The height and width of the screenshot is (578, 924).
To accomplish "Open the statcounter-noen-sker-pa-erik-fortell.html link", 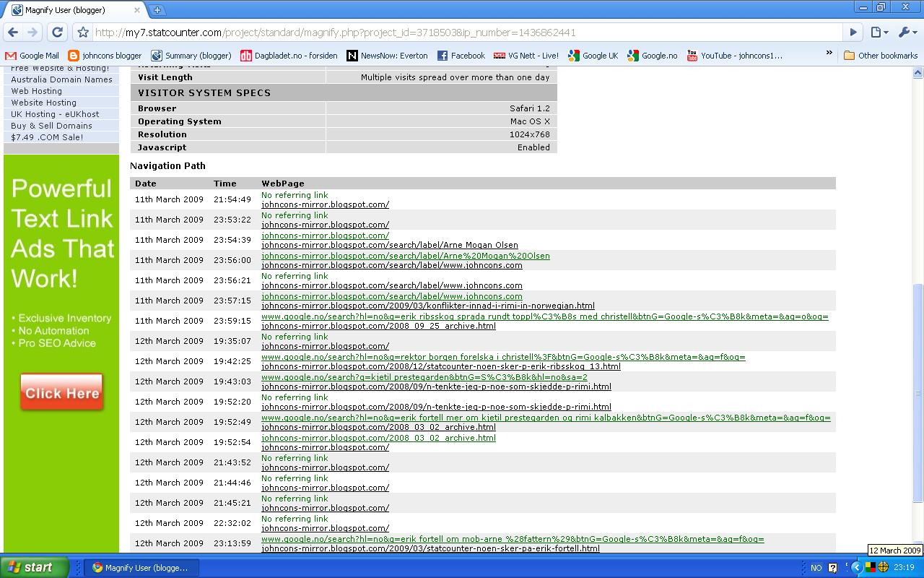I will (430, 548).
